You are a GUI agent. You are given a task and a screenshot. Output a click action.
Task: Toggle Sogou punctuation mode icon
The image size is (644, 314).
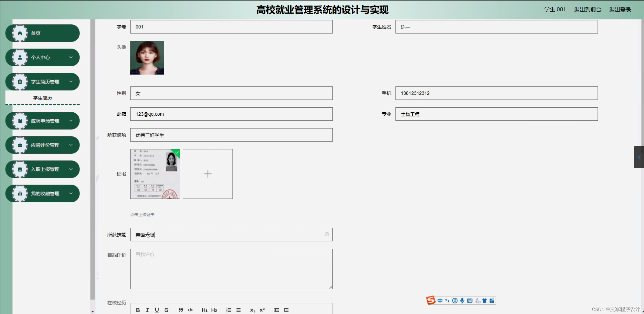(447, 301)
